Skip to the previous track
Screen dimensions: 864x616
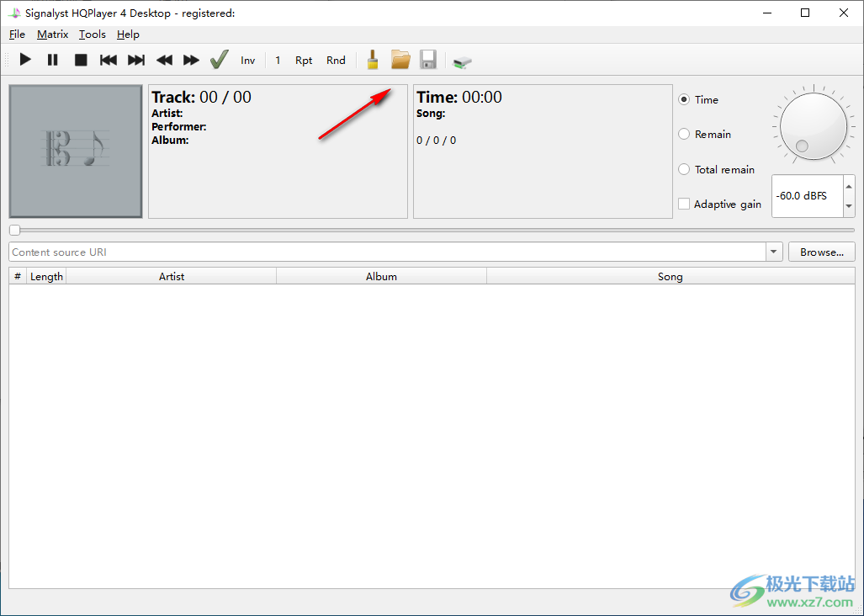pyautogui.click(x=108, y=60)
